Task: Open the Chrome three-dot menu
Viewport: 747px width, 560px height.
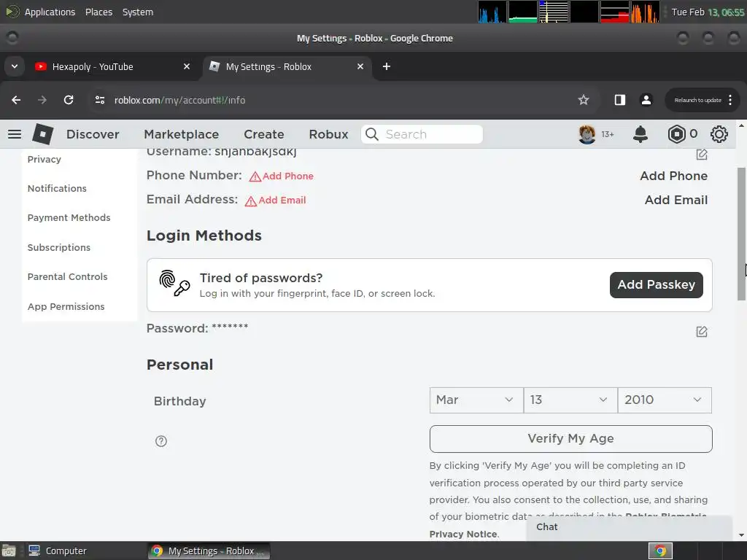Action: coord(730,100)
